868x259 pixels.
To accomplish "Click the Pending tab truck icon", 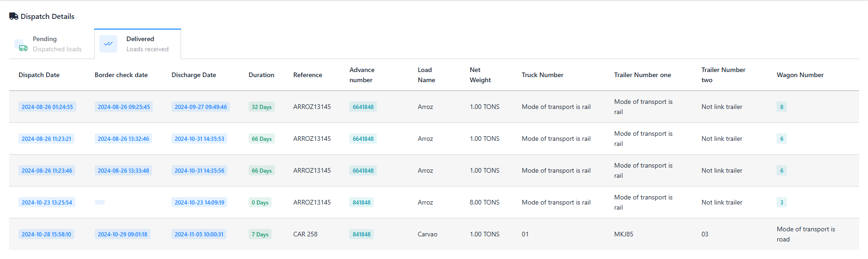I will 23,48.
